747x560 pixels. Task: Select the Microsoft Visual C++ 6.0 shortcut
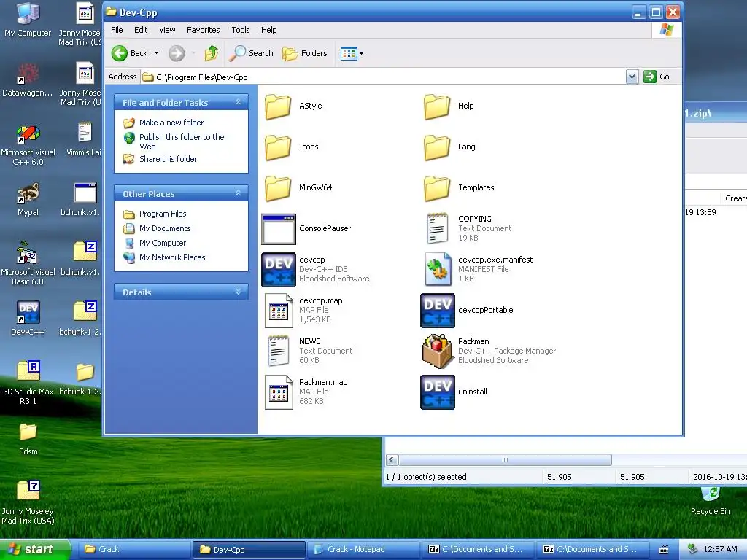pos(28,146)
